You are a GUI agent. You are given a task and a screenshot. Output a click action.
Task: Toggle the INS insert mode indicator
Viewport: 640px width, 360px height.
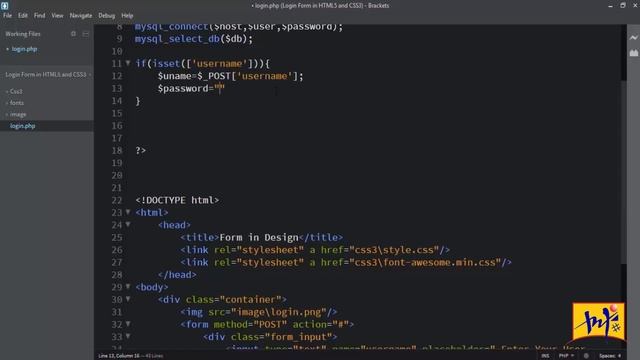(x=545, y=356)
